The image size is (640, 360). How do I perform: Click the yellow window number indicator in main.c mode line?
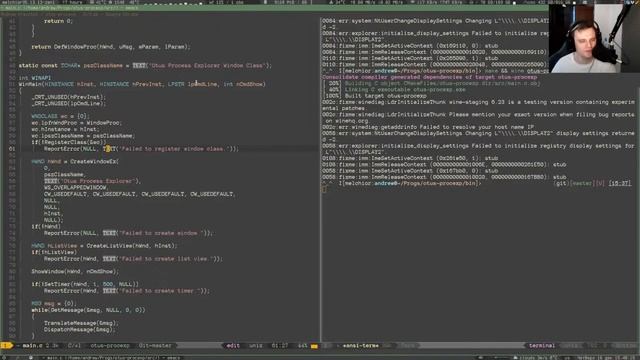point(6,346)
